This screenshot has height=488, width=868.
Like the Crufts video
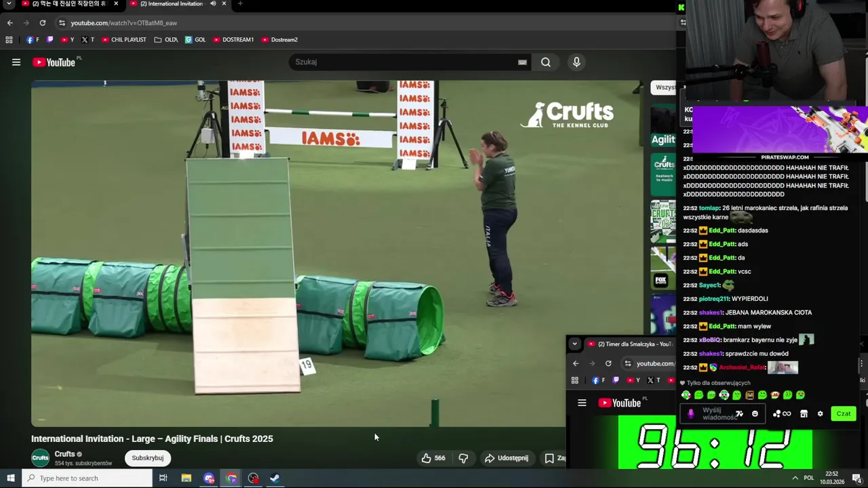click(x=433, y=458)
